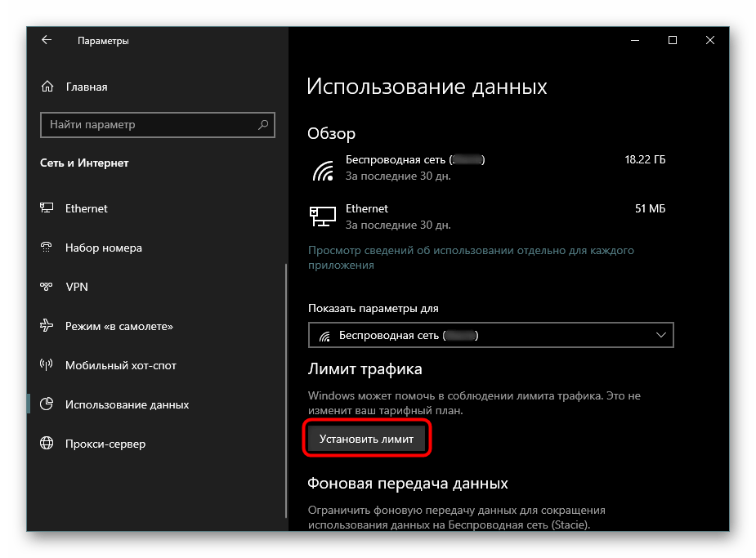Click the data usage pie icon

coord(47,404)
